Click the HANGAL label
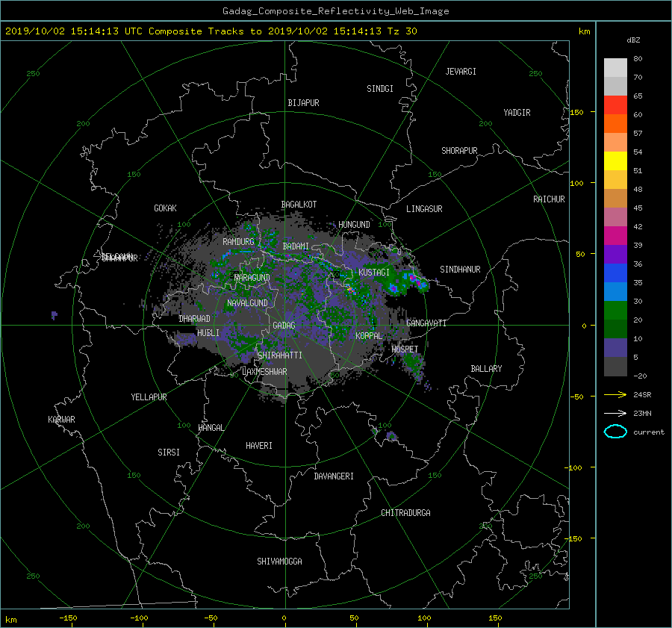The height and width of the screenshot is (628, 672). coord(211,428)
